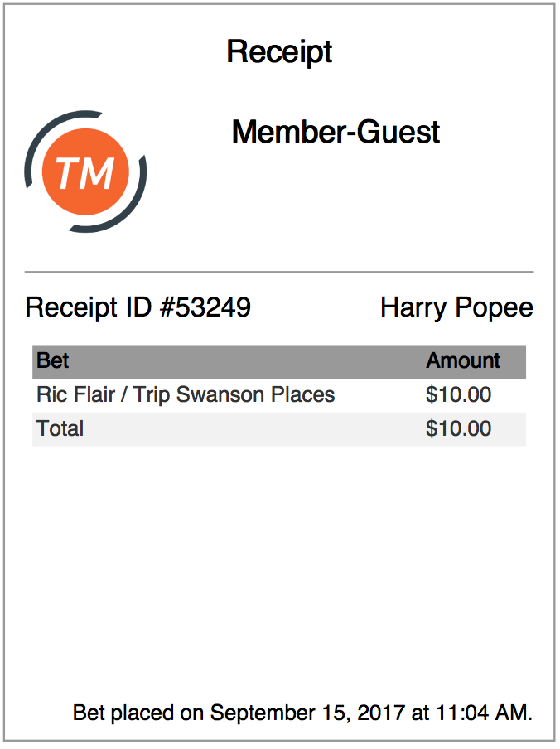
Task: Click the horizontal divider line
Action: (x=279, y=273)
